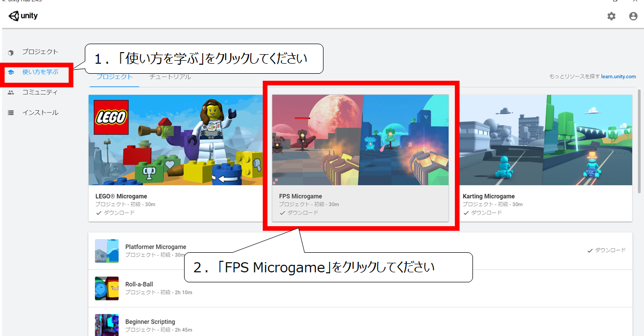Click the Platformer Microgame row thumbnail

click(107, 251)
